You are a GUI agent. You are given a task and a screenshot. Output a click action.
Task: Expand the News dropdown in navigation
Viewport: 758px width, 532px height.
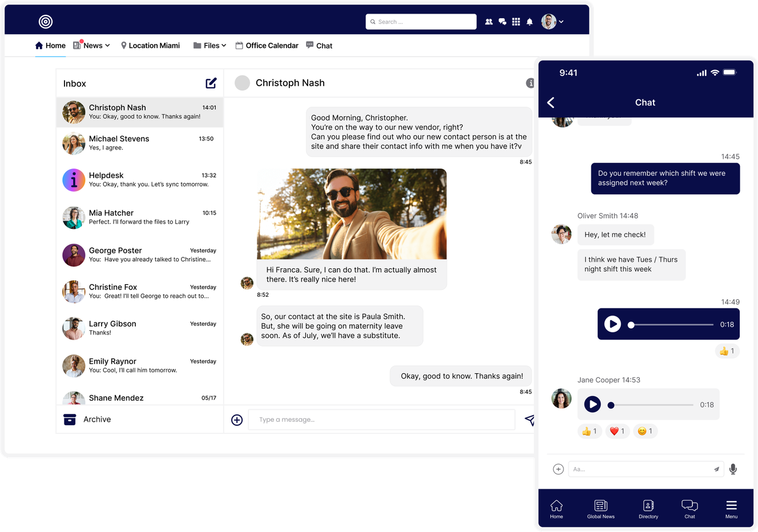click(91, 45)
